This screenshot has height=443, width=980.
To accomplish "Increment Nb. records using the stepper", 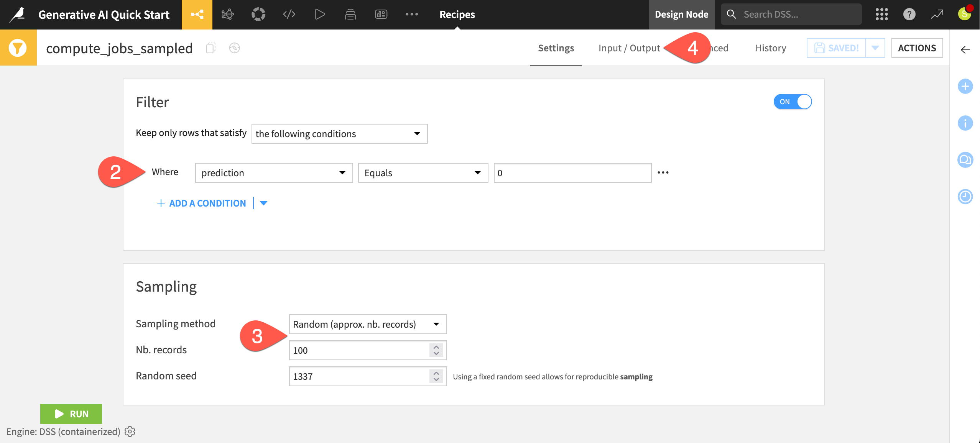I will coord(436,347).
